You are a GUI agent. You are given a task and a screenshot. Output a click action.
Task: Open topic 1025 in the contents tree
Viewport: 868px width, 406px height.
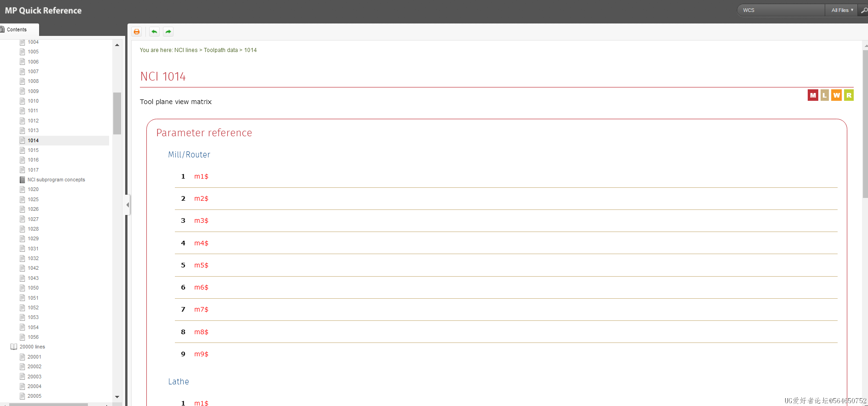click(33, 199)
